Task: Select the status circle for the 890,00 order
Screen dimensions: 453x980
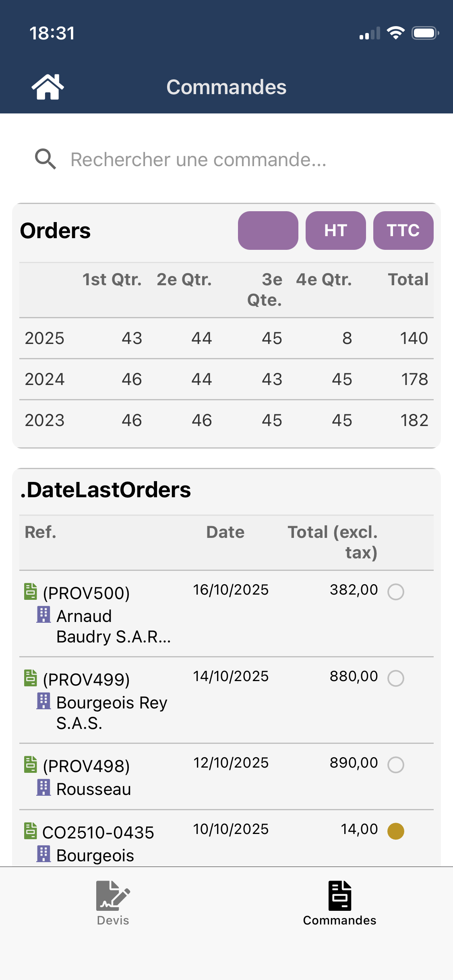Action: pyautogui.click(x=395, y=765)
